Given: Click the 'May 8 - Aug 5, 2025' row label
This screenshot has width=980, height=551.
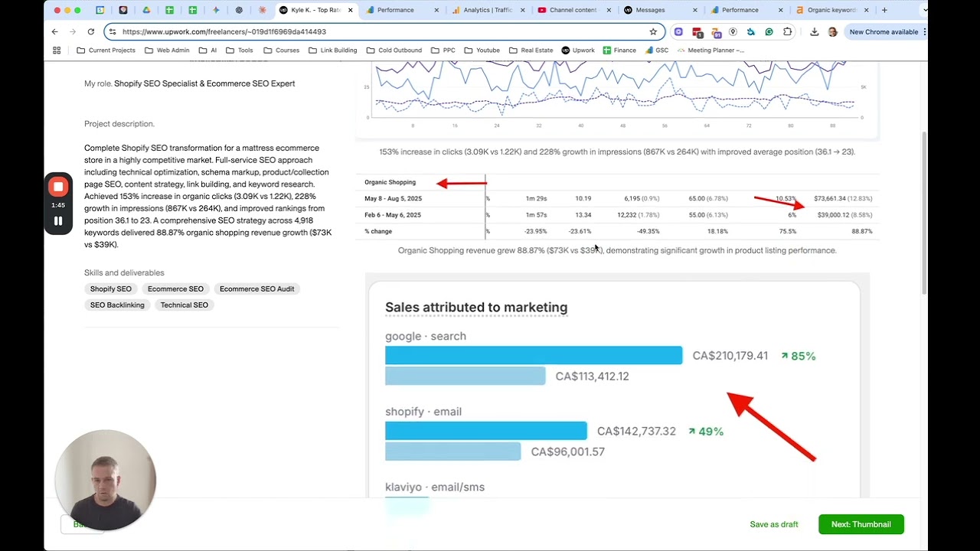Looking at the screenshot, I should 393,199.
